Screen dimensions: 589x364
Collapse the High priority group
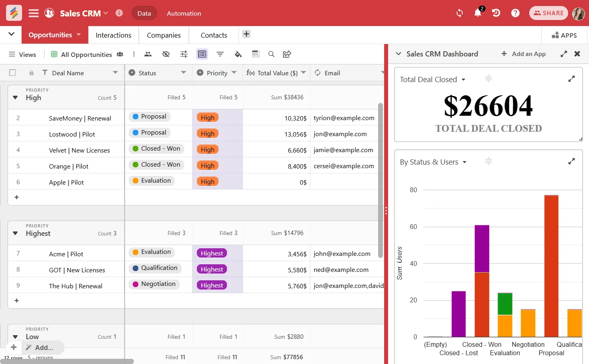(x=15, y=97)
